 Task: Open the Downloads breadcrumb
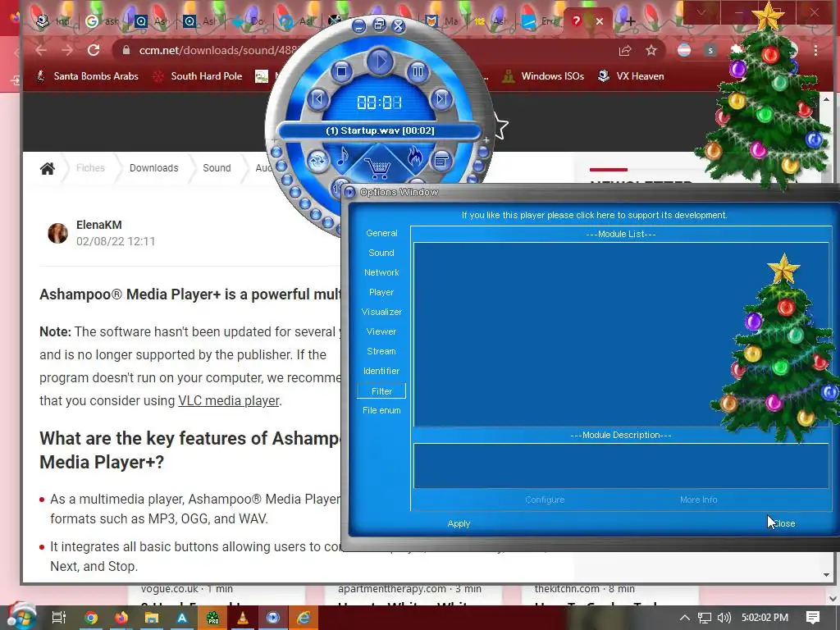click(x=153, y=168)
